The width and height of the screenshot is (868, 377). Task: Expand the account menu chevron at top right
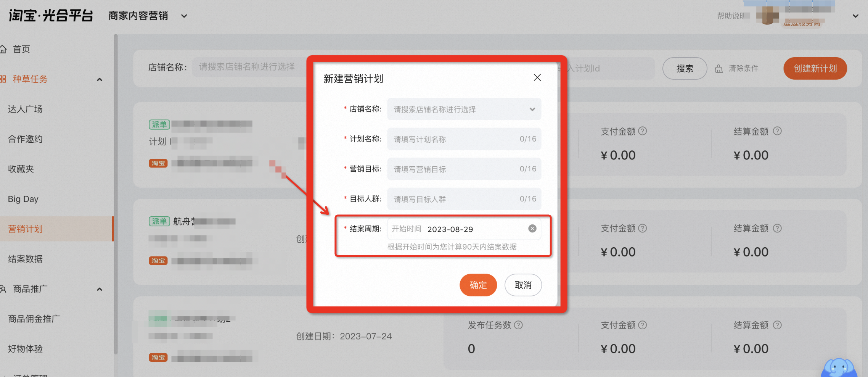coord(855,16)
